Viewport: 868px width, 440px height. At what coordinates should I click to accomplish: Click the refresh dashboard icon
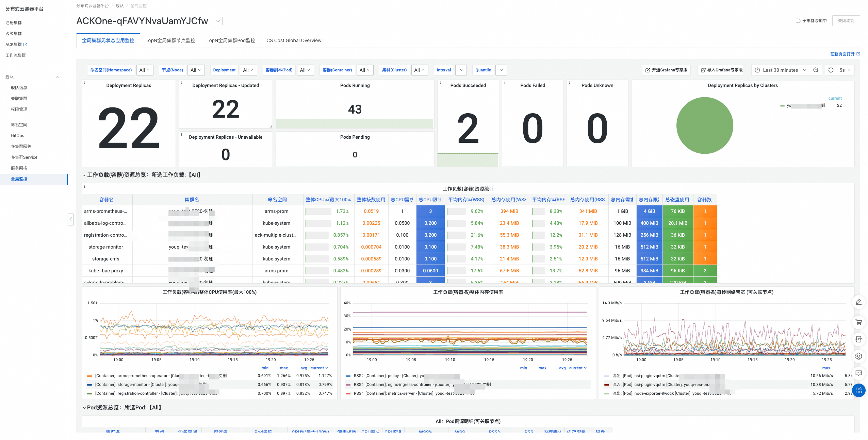(x=831, y=70)
